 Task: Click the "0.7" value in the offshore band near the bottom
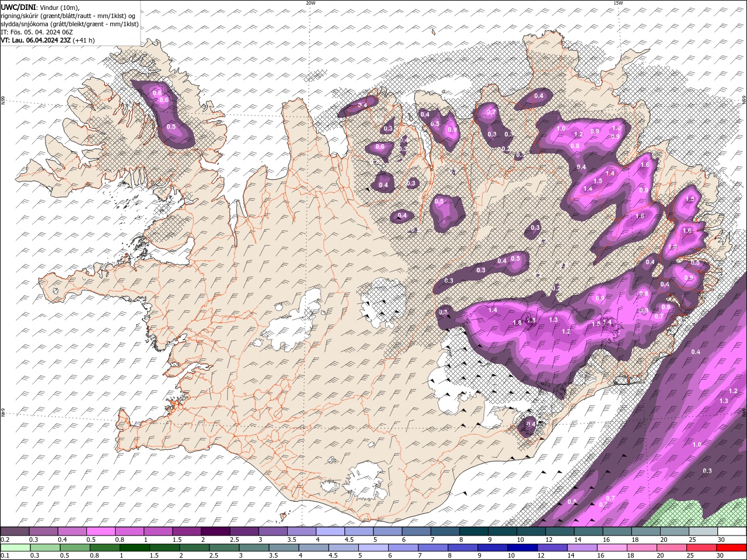610,498
